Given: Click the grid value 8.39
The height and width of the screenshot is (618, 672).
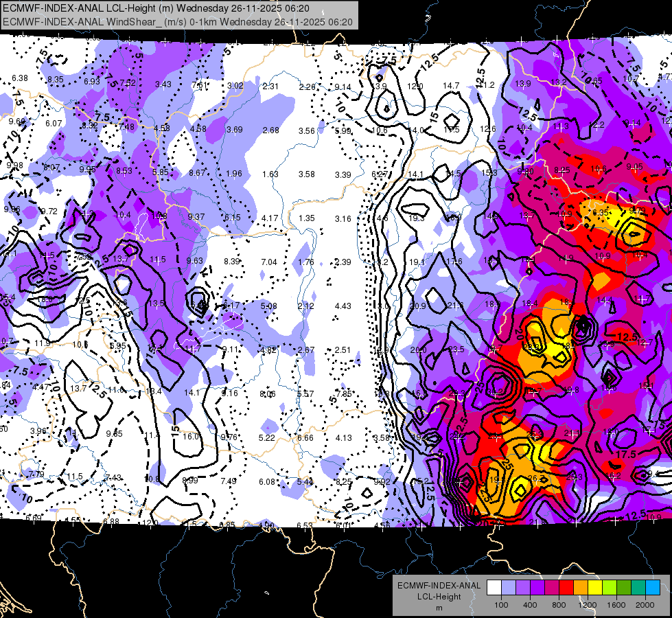Looking at the screenshot, I should 232,261.
